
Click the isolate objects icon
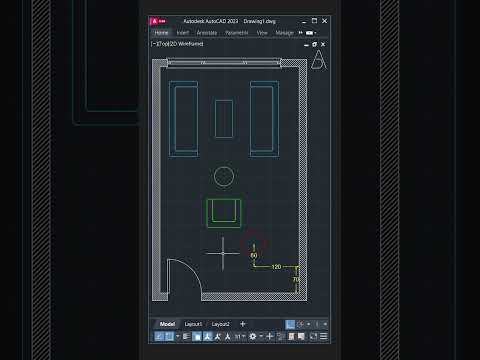click(291, 337)
